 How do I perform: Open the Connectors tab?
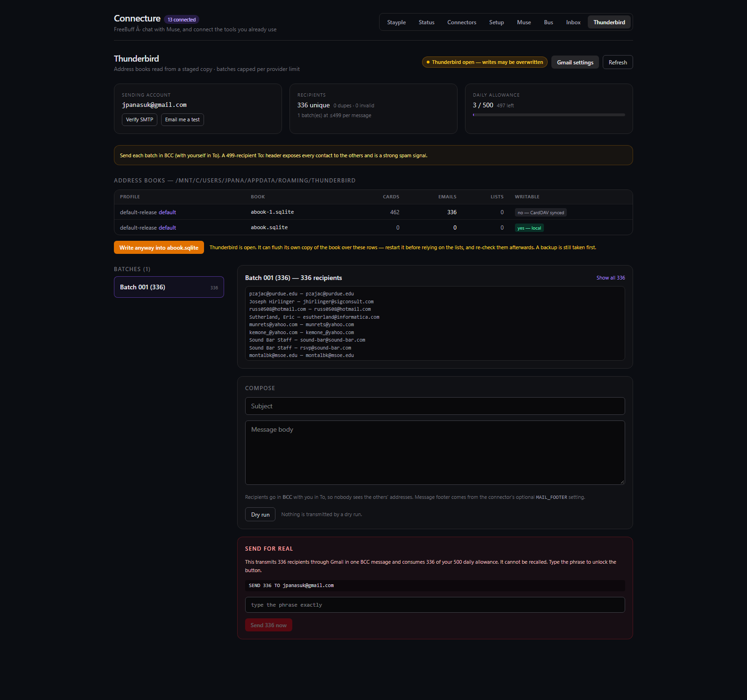coord(462,22)
